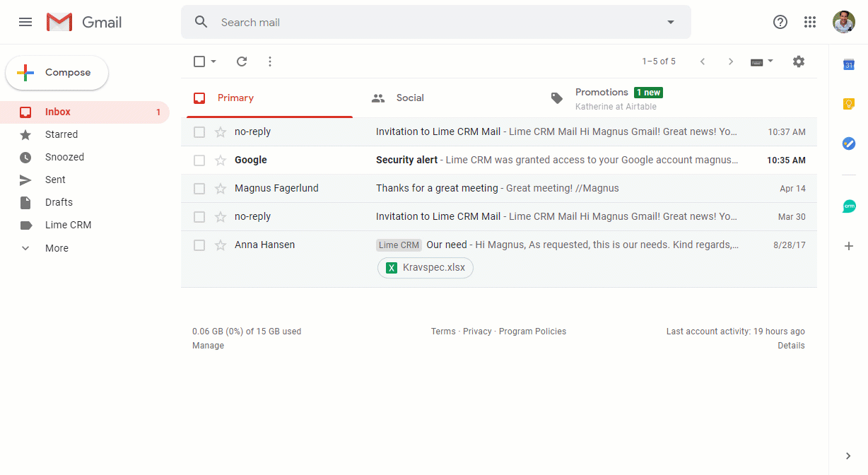
Task: Open the account profile avatar
Action: pos(844,22)
